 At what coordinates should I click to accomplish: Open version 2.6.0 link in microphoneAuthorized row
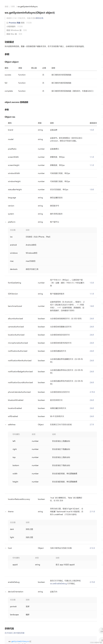pyautogui.click(x=92, y=343)
